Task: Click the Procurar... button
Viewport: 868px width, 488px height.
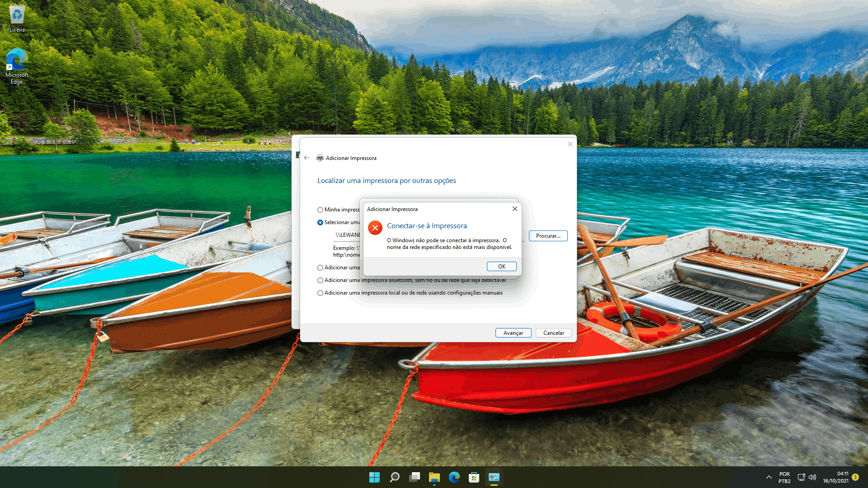Action: pyautogui.click(x=548, y=236)
